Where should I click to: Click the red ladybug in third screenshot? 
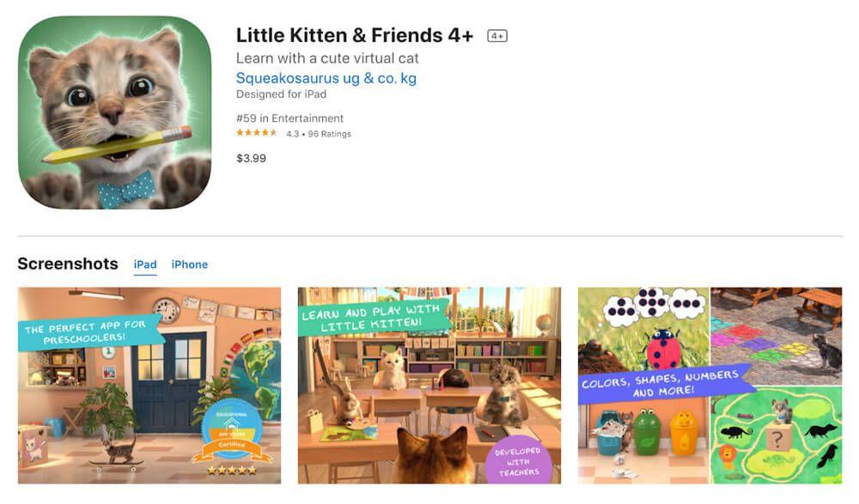tap(663, 349)
